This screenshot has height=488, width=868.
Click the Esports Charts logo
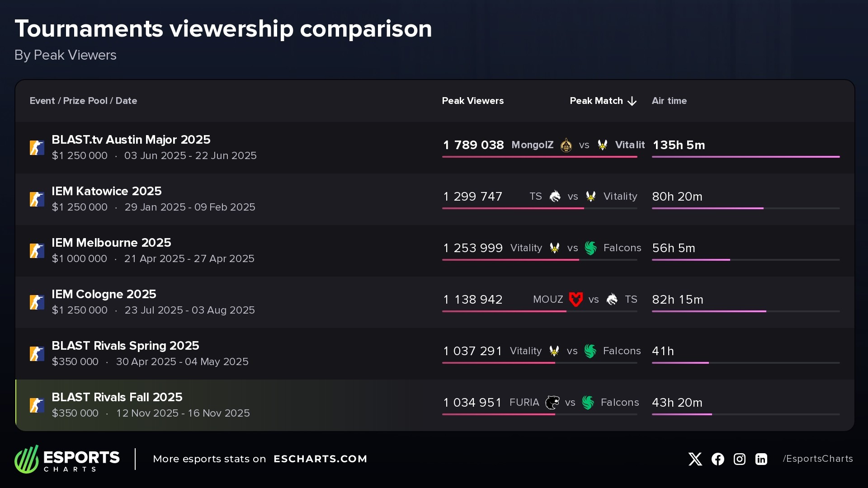pos(67,459)
